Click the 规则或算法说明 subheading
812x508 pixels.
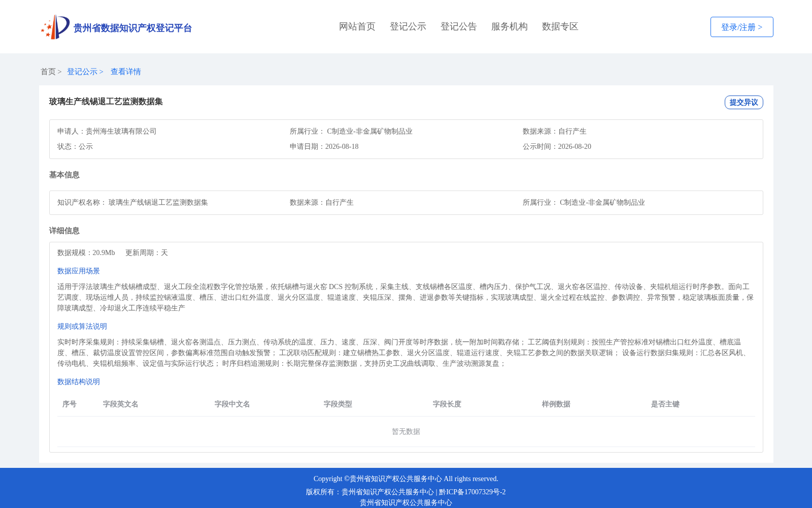(x=82, y=326)
